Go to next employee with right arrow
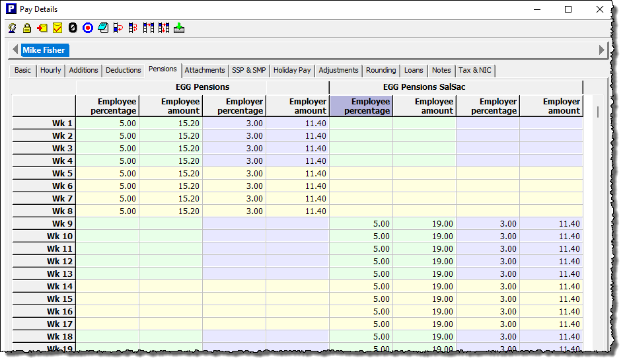 point(602,50)
